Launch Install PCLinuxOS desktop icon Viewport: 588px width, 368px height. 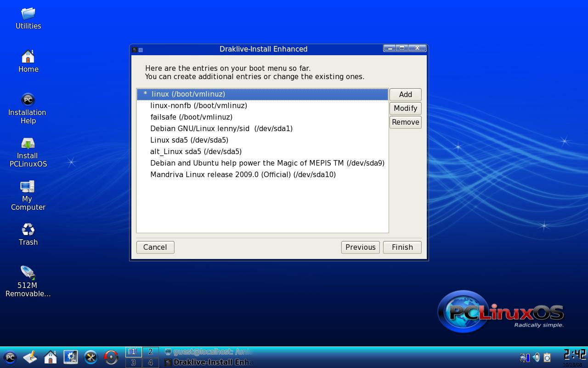coord(28,152)
